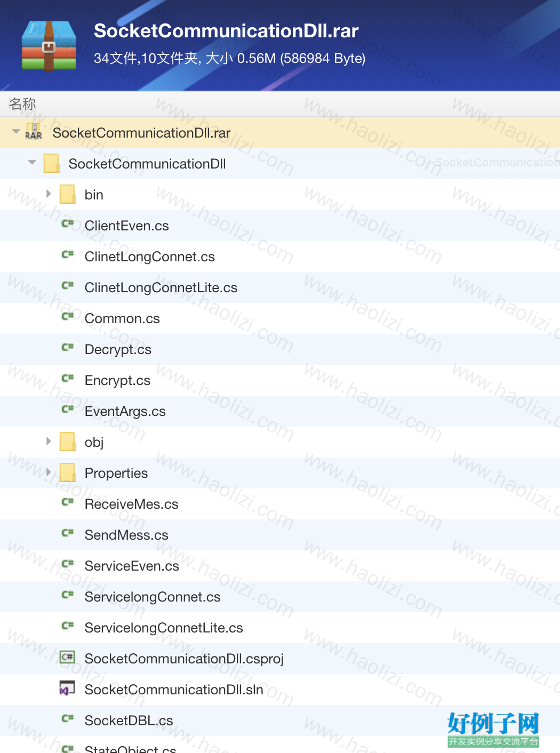Image resolution: width=560 pixels, height=753 pixels.
Task: Click the Properties folder icon
Action: (68, 472)
